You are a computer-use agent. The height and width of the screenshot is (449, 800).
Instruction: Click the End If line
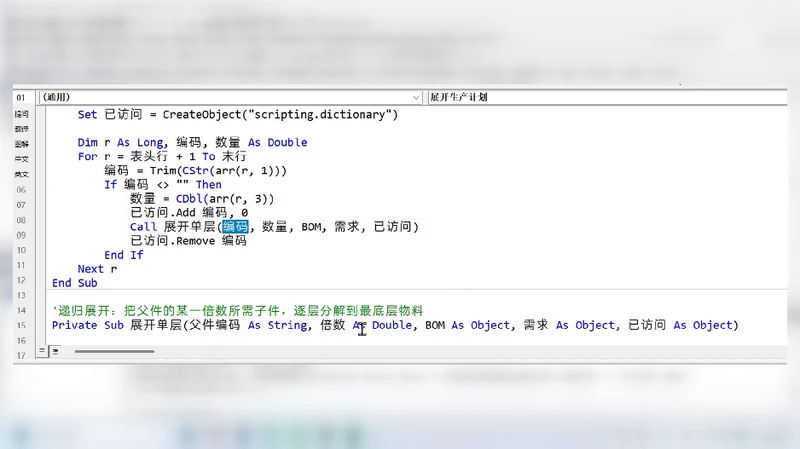pos(124,255)
